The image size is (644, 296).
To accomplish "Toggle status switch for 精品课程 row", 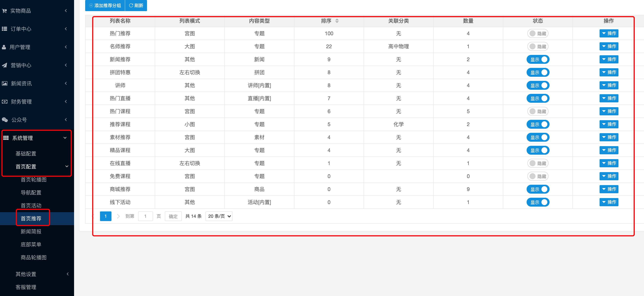I will tap(538, 150).
